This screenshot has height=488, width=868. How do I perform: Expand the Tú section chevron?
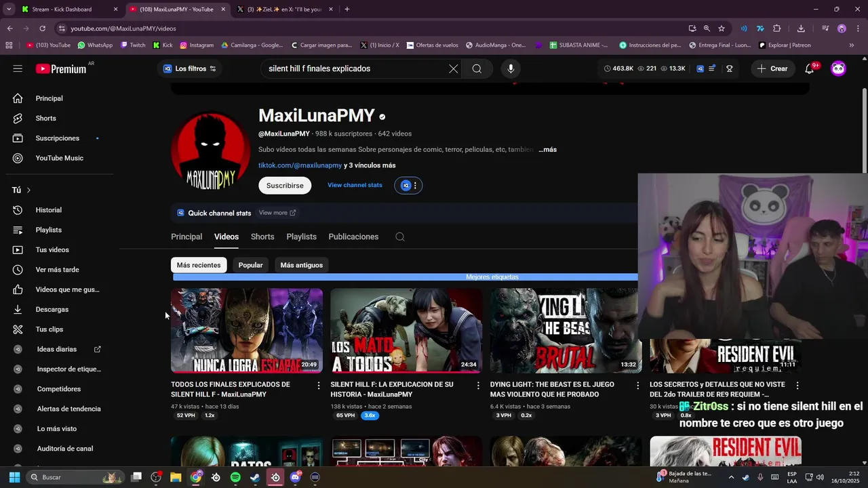coord(28,190)
